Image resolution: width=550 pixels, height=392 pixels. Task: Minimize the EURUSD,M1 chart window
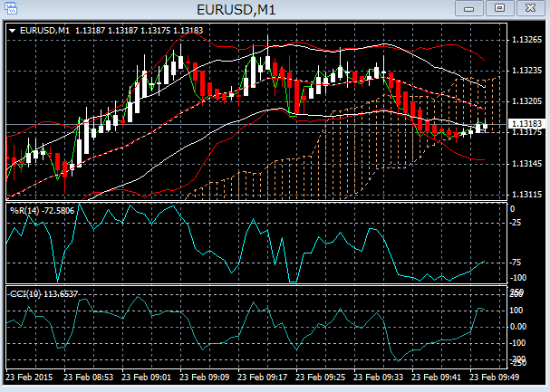468,8
